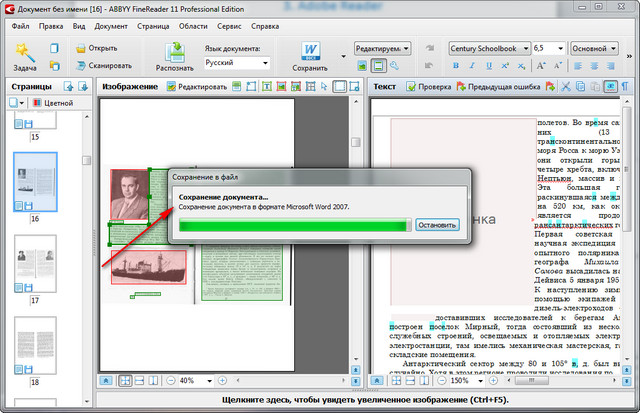Image resolution: width=640 pixels, height=413 pixels.
Task: Go to Предыдущая ошибка
Action: 498,87
